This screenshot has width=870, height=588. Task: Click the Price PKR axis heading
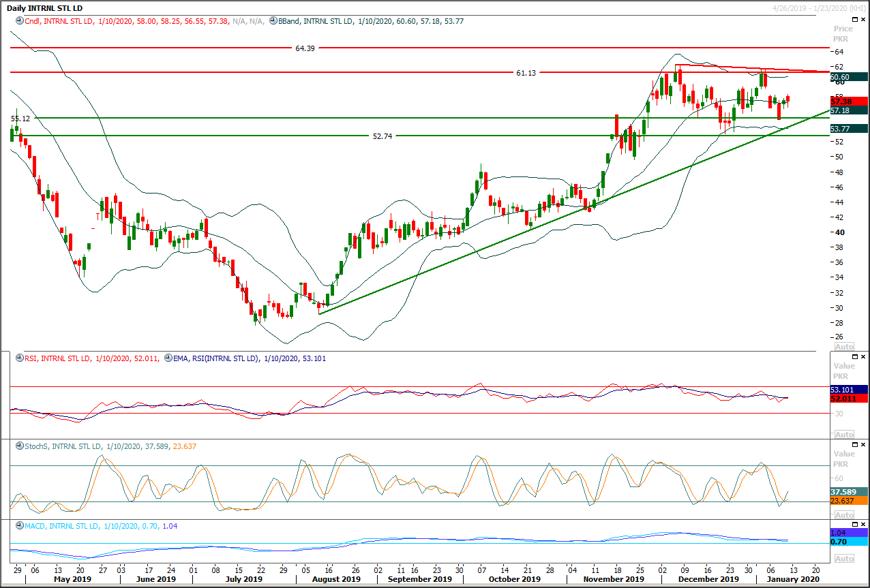(x=843, y=34)
